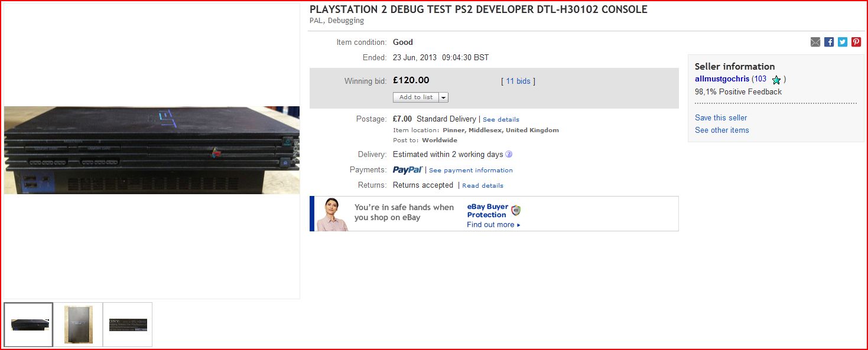The height and width of the screenshot is (350, 868).
Task: Pin listing on Pinterest
Action: (x=856, y=42)
